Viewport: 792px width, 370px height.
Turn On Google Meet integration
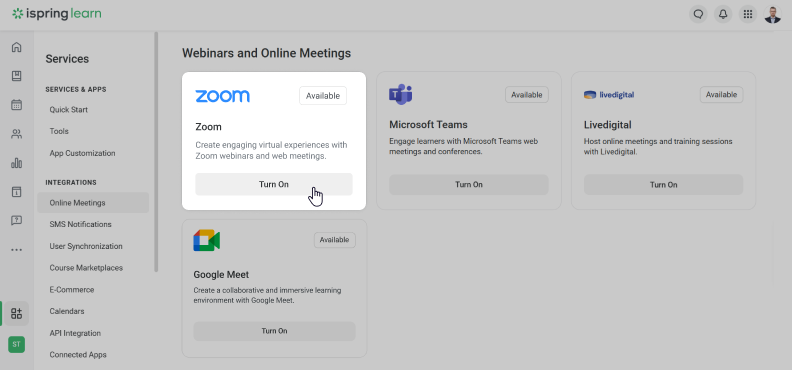click(x=274, y=331)
